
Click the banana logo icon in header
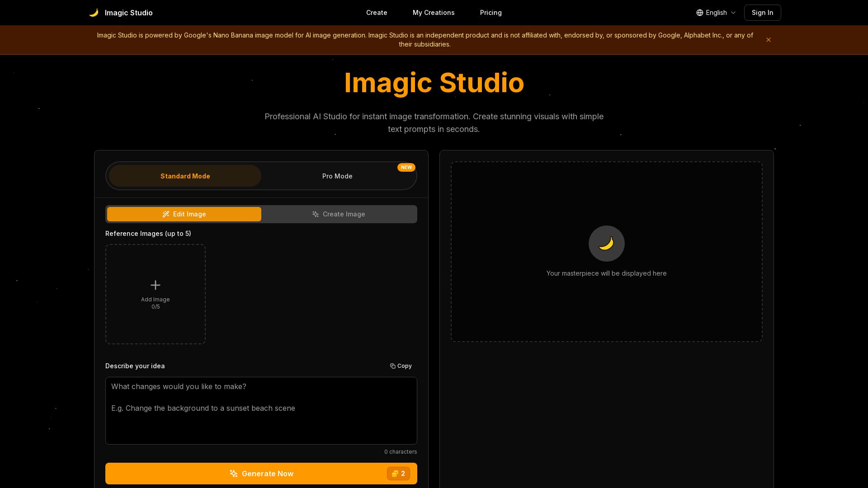tap(94, 13)
